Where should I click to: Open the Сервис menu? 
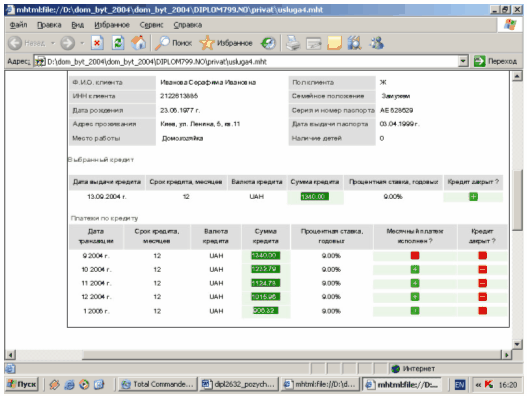(x=151, y=25)
